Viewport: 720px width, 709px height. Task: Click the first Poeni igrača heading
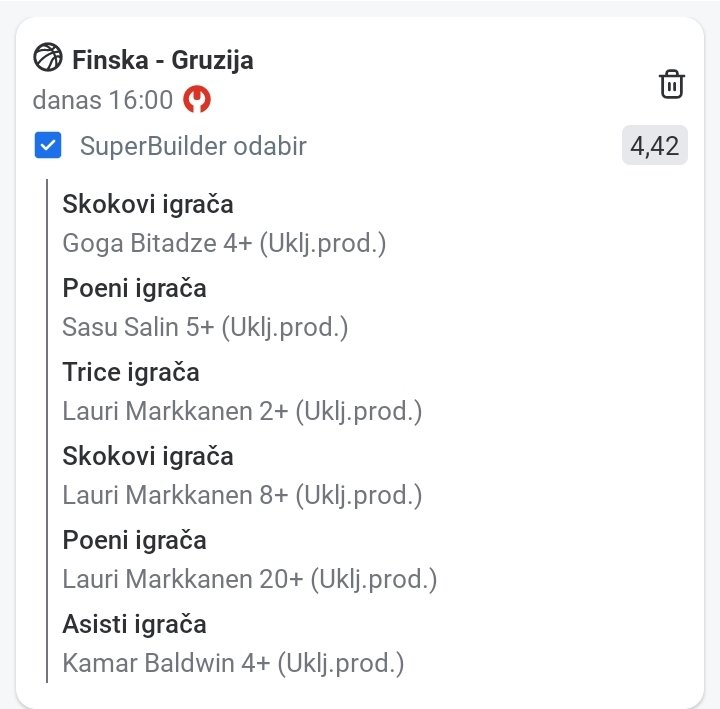tap(134, 289)
